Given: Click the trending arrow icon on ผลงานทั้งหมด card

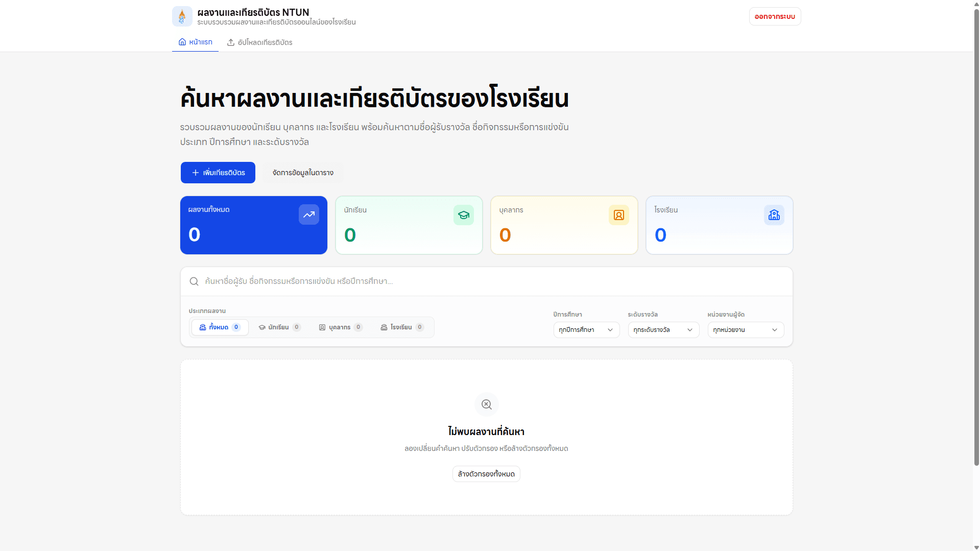Looking at the screenshot, I should pos(309,214).
